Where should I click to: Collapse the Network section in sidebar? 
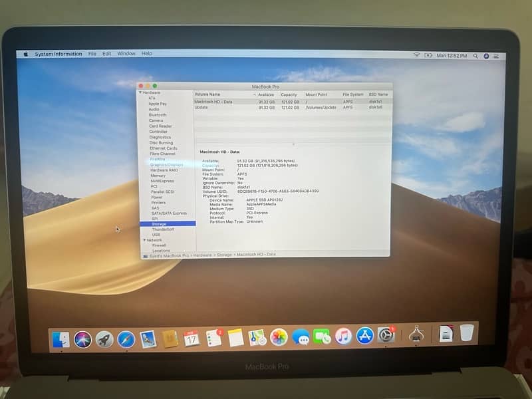click(144, 240)
